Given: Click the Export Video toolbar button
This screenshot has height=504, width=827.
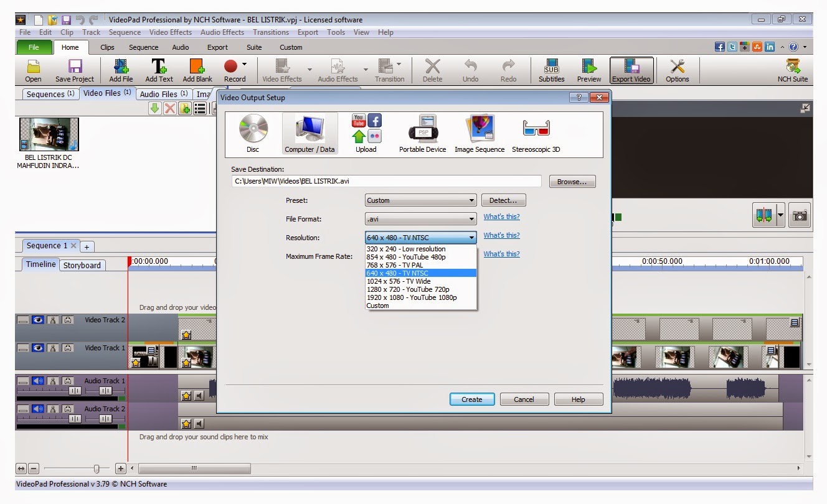Looking at the screenshot, I should pyautogui.click(x=631, y=70).
